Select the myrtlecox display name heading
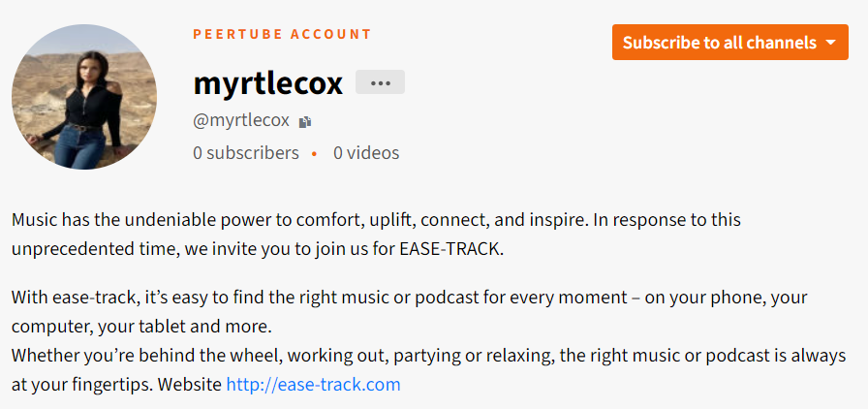The image size is (868, 409). click(268, 82)
